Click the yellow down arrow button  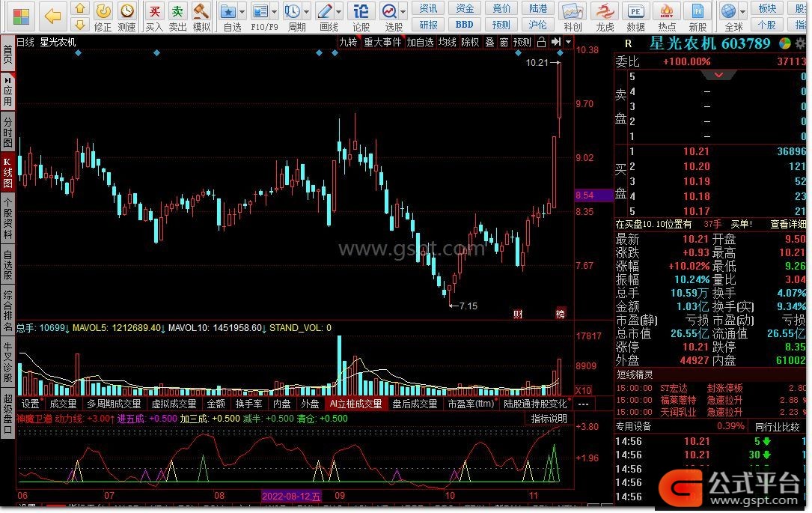80,25
